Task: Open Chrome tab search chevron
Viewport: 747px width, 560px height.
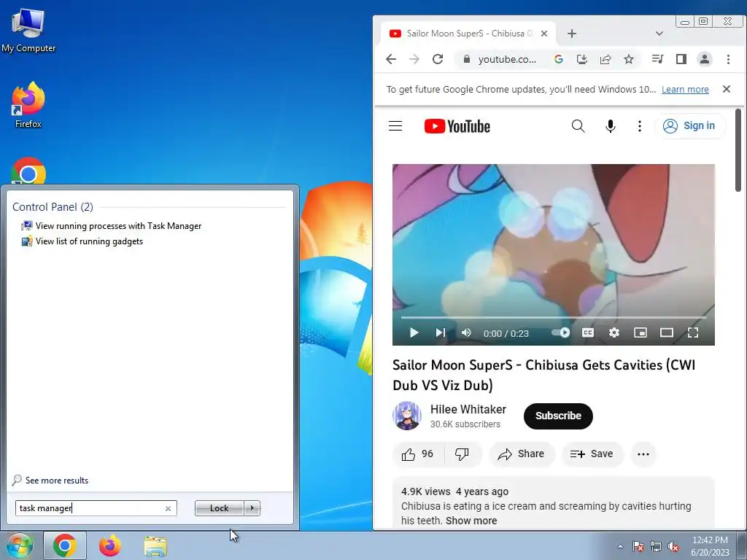Action: [659, 34]
